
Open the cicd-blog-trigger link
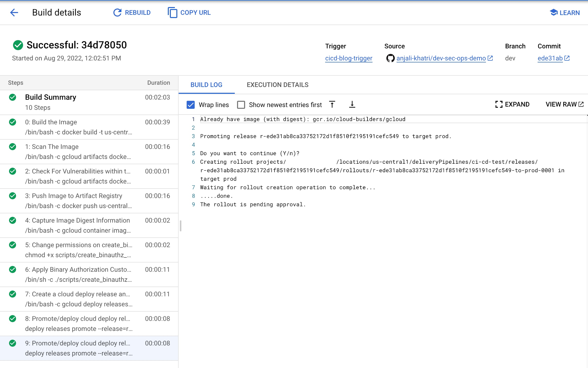[349, 58]
